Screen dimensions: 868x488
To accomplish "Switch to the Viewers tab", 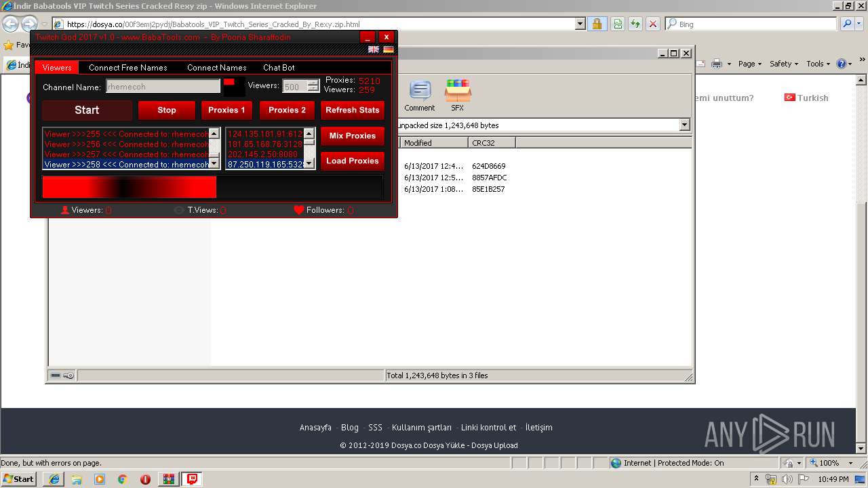I will coord(57,68).
